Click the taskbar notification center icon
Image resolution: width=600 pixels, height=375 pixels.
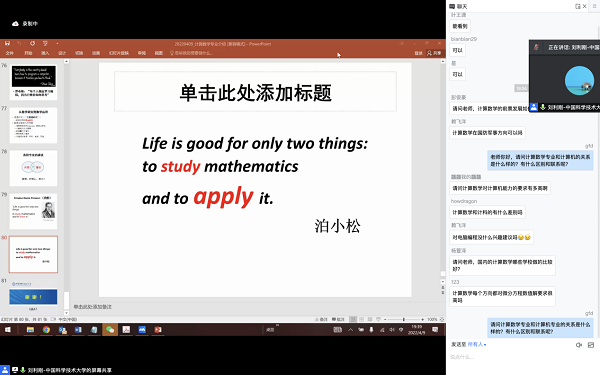(435, 329)
